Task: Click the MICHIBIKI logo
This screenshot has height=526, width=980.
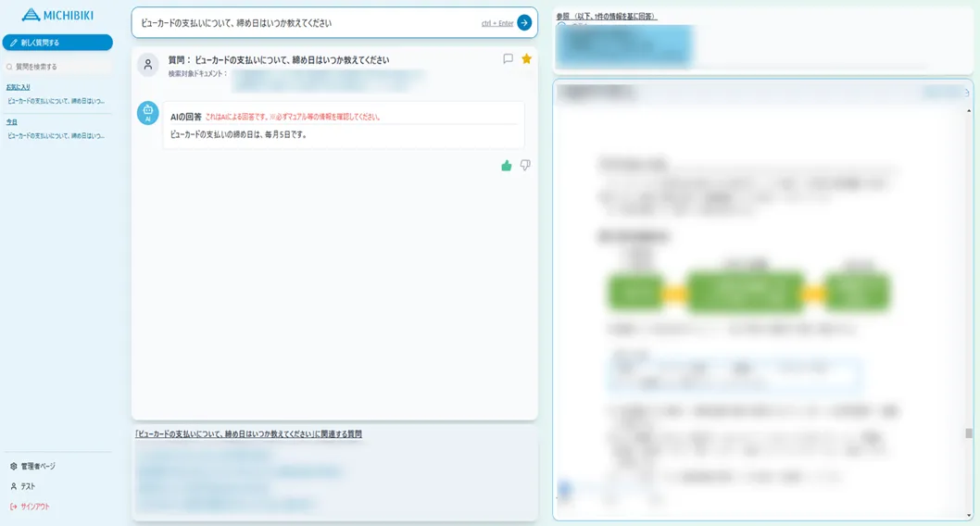Action: click(x=57, y=15)
